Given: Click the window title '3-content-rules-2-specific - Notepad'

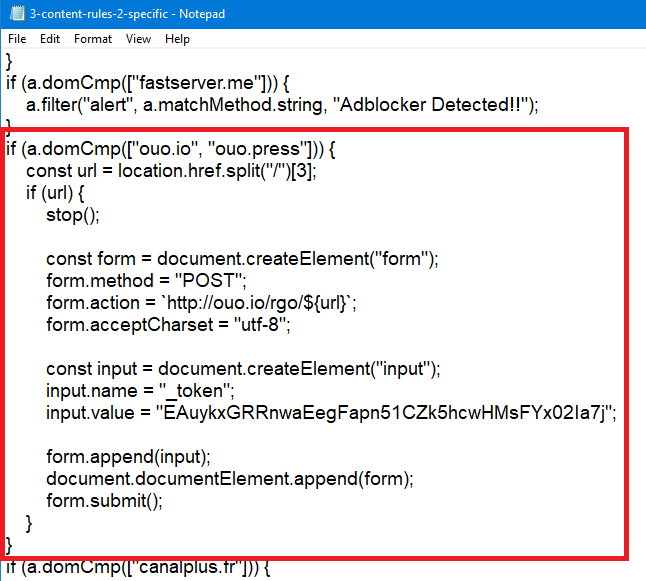Looking at the screenshot, I should click(127, 14).
